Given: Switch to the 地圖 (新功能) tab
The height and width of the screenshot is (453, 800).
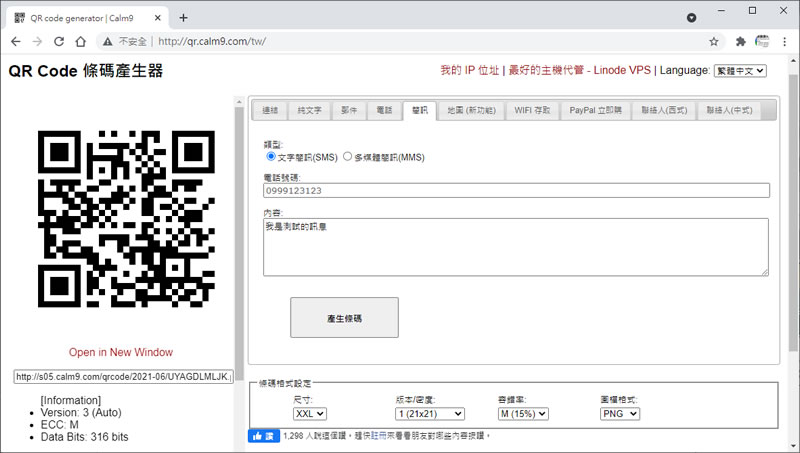Looking at the screenshot, I should point(471,110).
